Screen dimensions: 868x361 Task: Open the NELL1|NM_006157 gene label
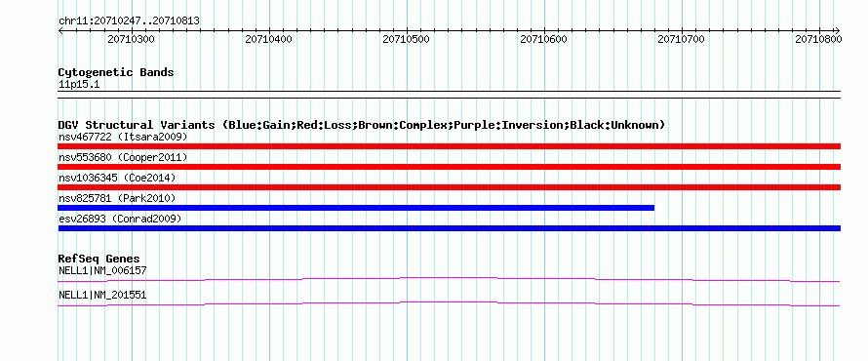pos(102,271)
